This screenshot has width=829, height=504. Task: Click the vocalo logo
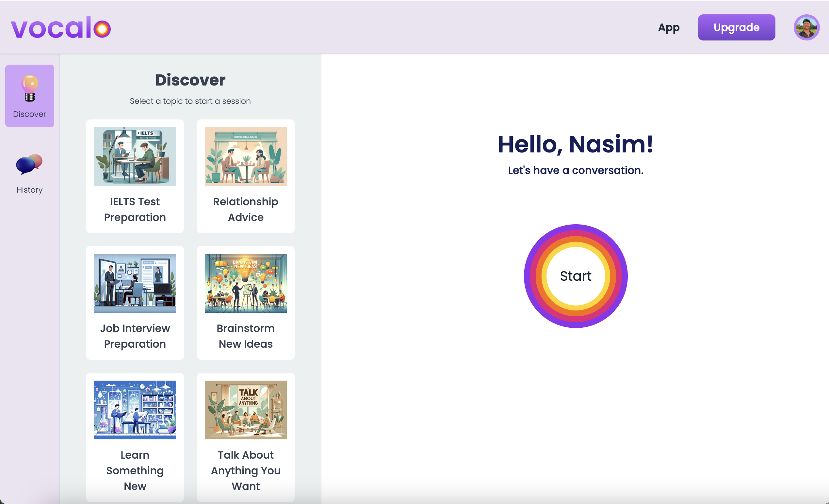pos(61,27)
